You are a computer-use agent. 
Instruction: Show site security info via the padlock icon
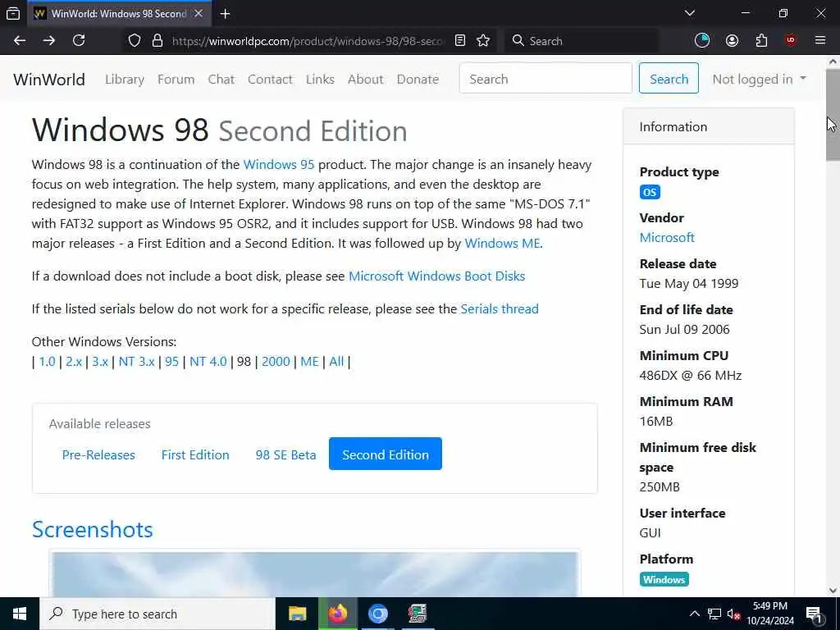(x=157, y=41)
